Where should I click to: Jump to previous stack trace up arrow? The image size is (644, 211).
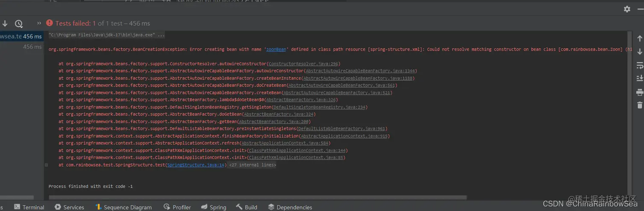639,38
